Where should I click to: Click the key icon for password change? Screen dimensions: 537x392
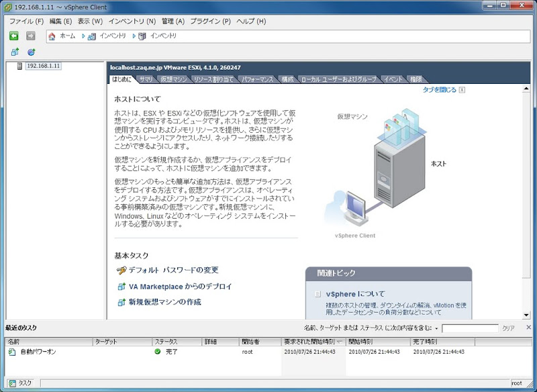click(121, 271)
